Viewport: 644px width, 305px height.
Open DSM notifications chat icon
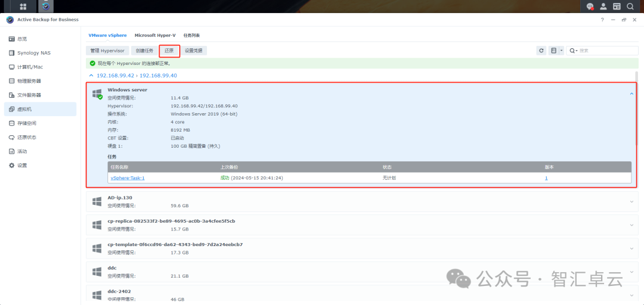click(x=590, y=7)
